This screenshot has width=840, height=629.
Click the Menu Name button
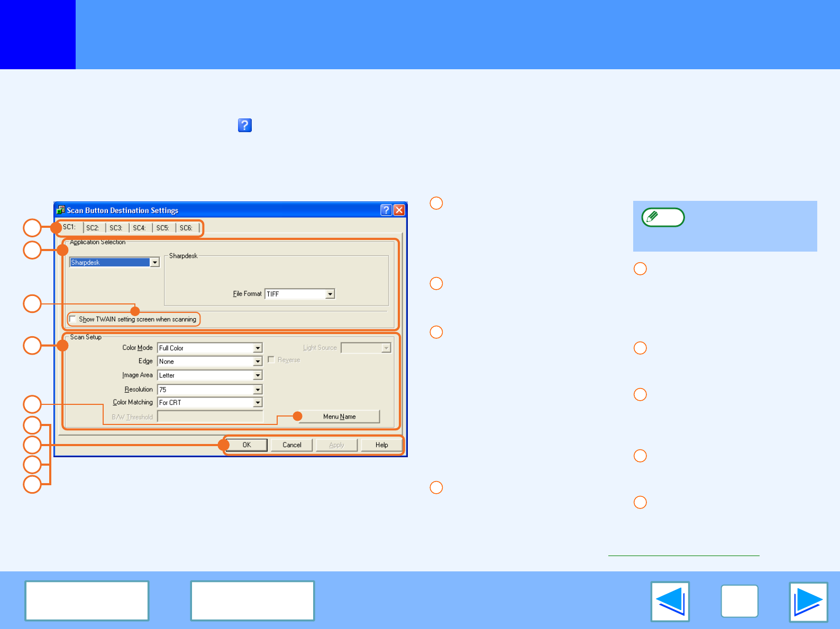tap(339, 417)
